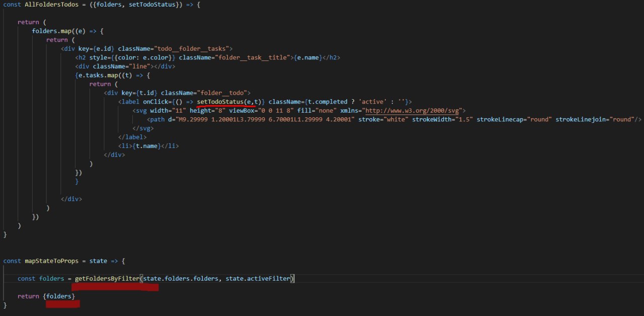
Task: Click the state.activeFilter argument
Action: point(258,279)
